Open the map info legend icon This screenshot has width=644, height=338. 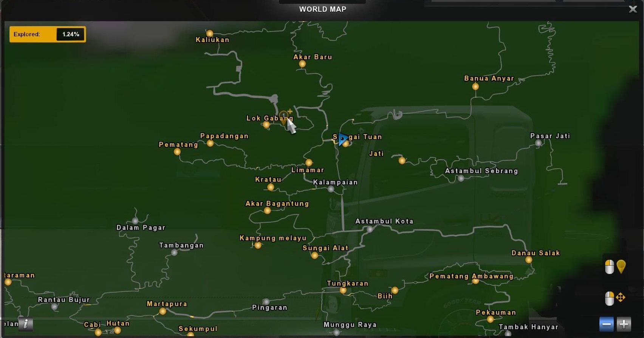[x=26, y=324]
